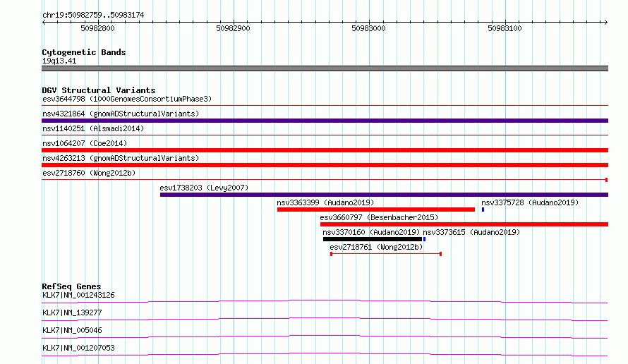This screenshot has height=364, width=628.
Task: Click the 50983000 ruler position label
Action: click(x=368, y=28)
